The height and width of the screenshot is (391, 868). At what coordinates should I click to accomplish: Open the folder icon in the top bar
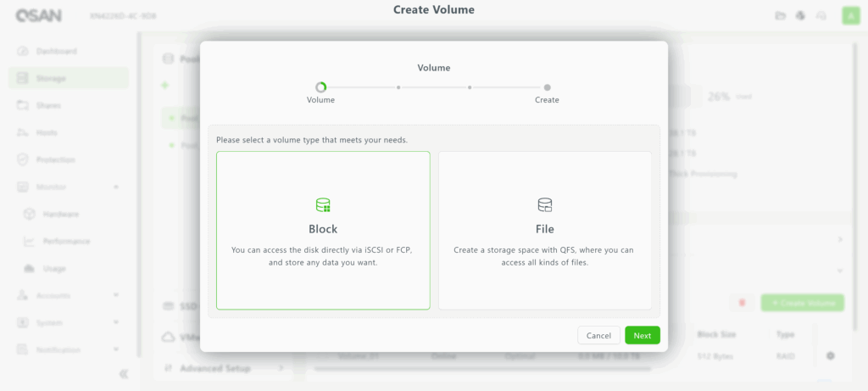coord(780,15)
